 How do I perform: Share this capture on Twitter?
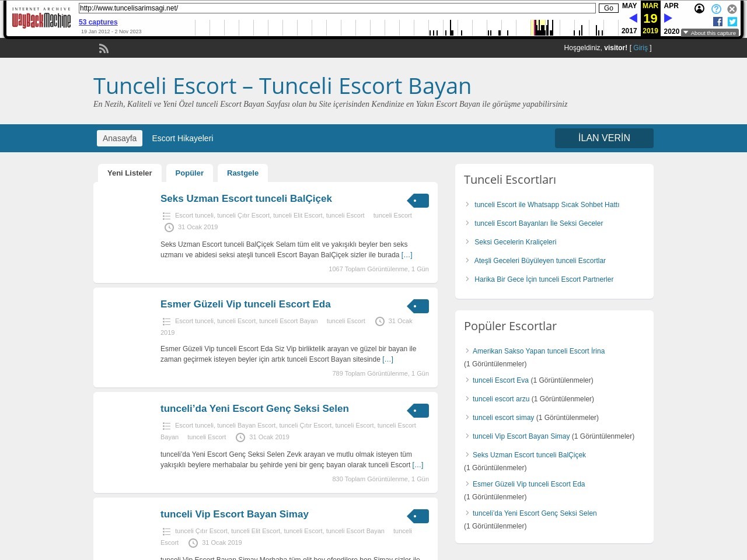[x=732, y=22]
